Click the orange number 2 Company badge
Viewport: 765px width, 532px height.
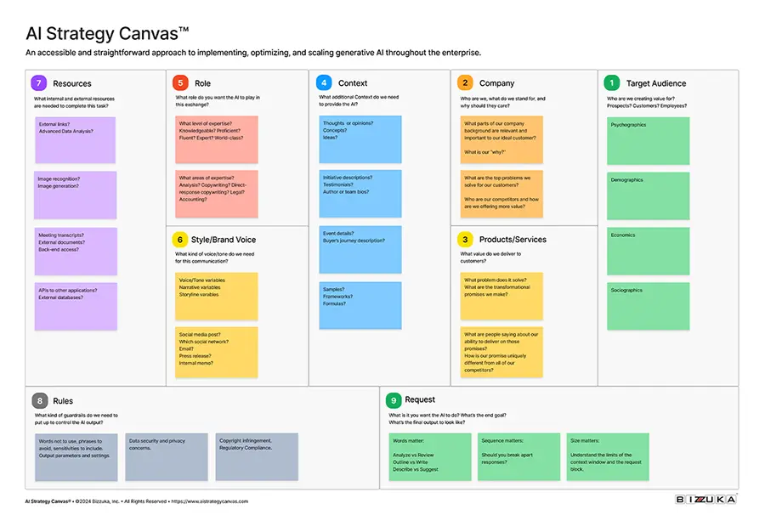[x=465, y=83]
